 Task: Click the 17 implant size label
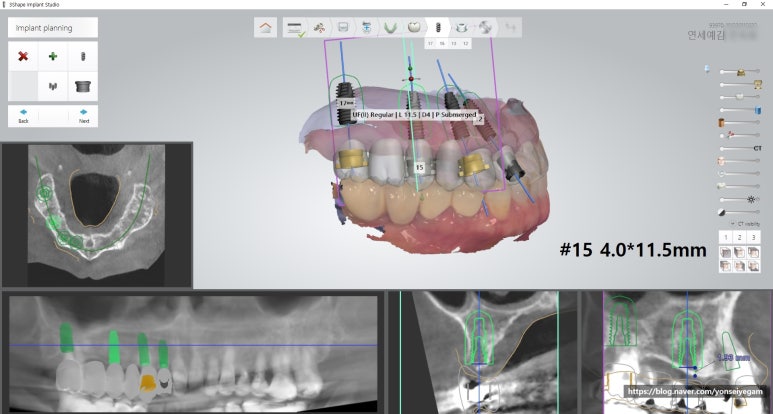[347, 103]
